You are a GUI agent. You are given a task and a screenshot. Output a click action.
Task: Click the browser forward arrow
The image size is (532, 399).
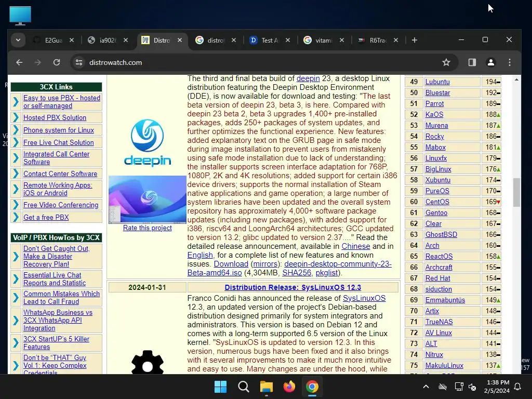[x=38, y=62]
